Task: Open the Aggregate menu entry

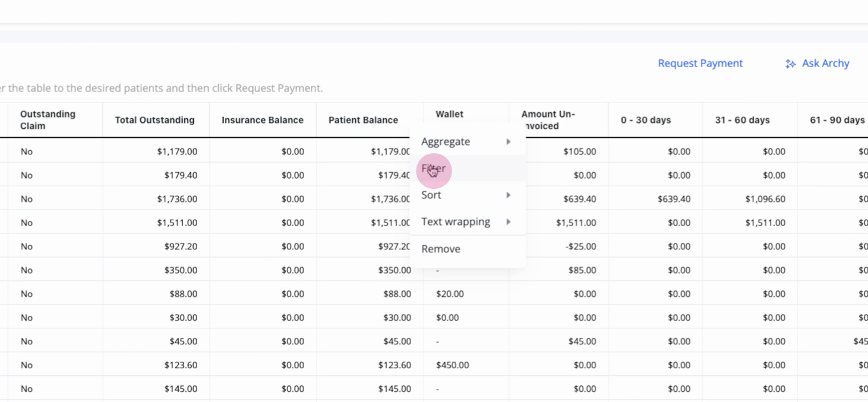Action: (468, 141)
